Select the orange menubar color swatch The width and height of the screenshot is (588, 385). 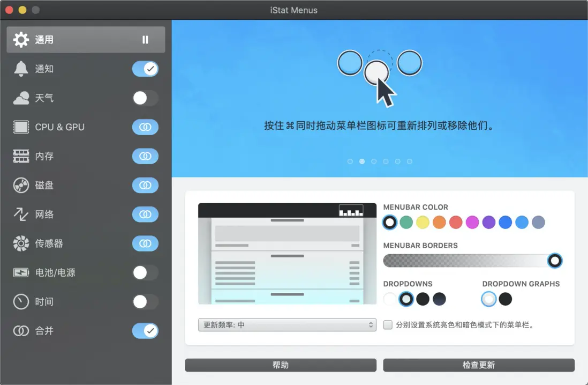439,223
